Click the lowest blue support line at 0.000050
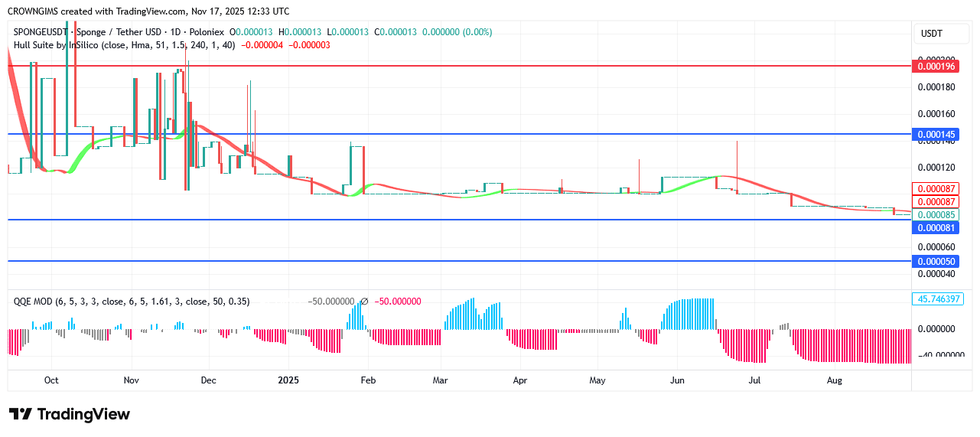This screenshot has width=980, height=437. [x=459, y=261]
